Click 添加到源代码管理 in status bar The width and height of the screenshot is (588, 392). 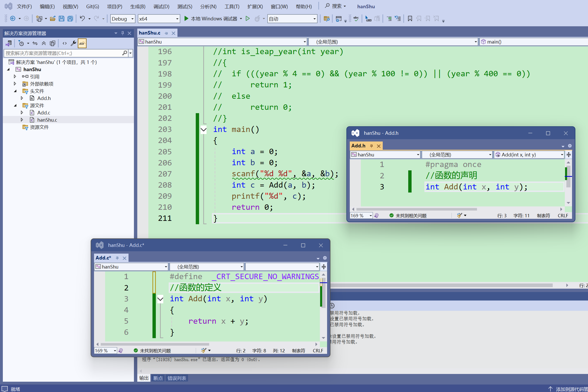coord(568,389)
